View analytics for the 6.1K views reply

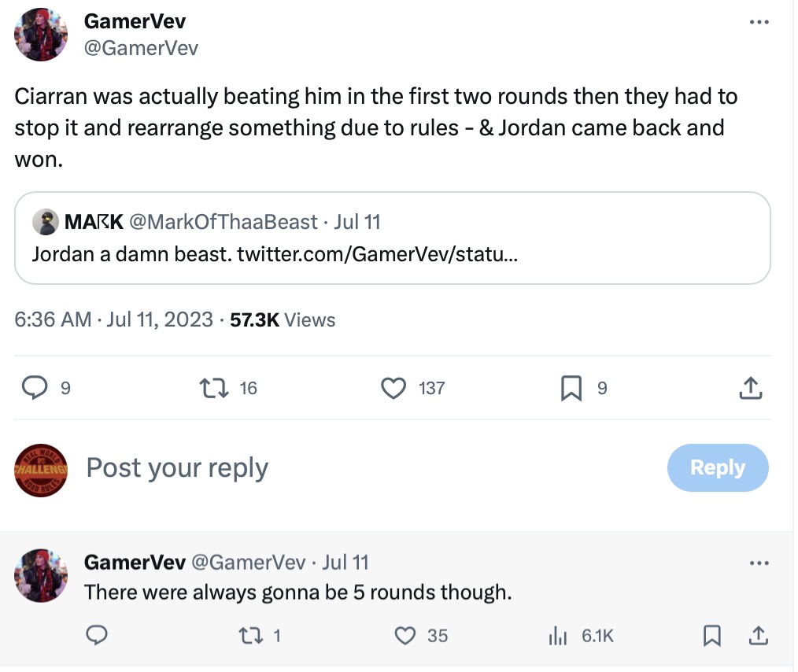coord(557,635)
